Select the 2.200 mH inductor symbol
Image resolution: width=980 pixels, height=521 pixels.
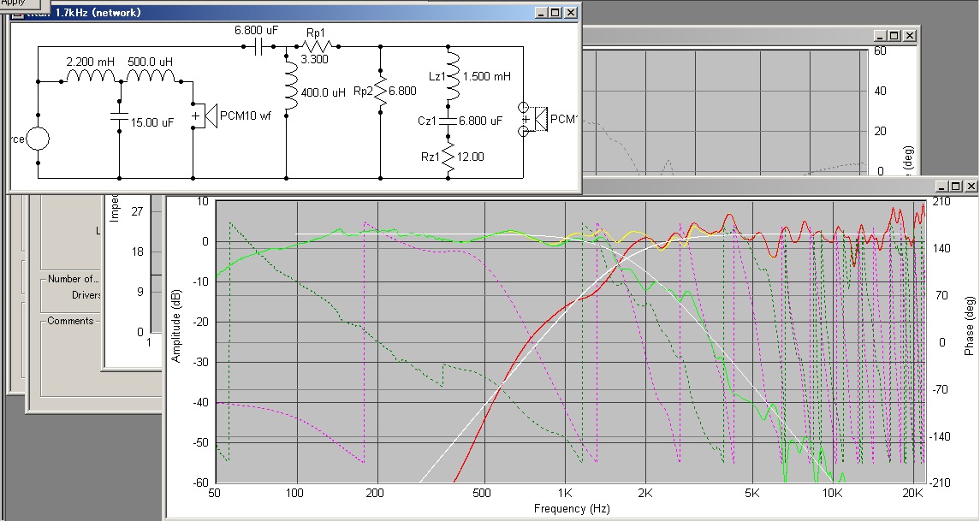click(x=92, y=75)
